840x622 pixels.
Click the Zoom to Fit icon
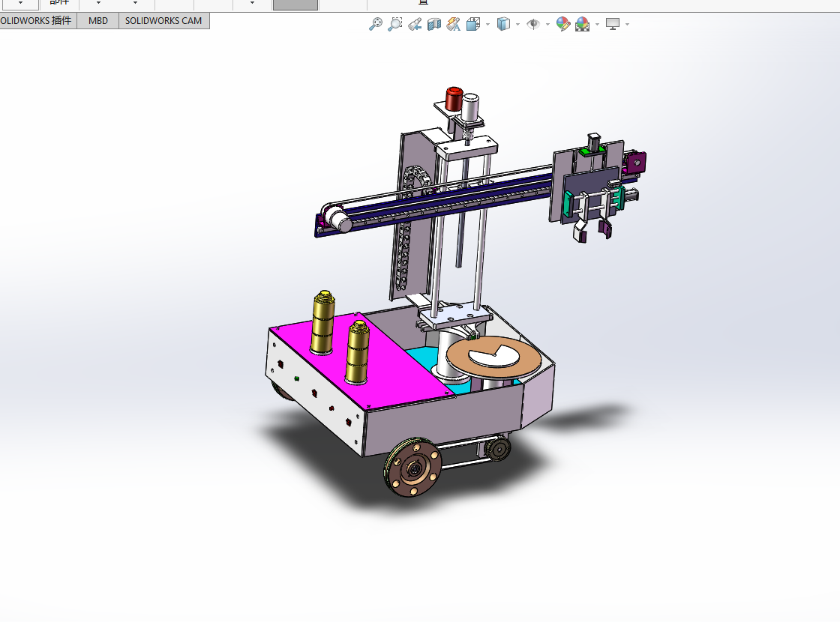376,24
